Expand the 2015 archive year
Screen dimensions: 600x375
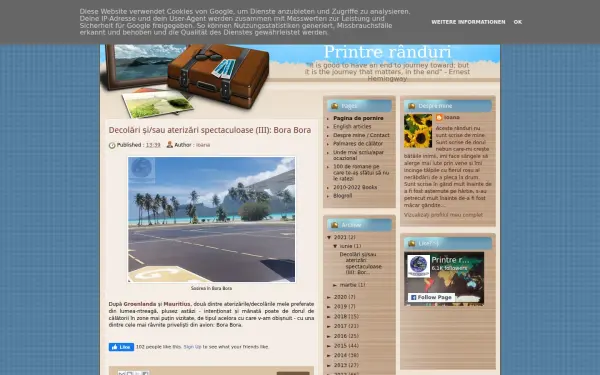(329, 346)
